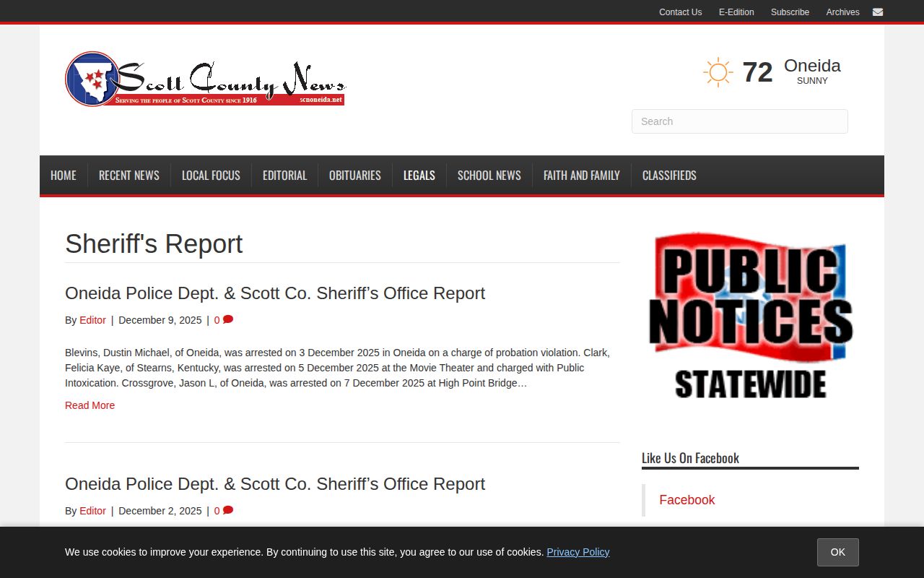Open the December 9 Sheriff's Office Report headline
924x578 pixels.
275,293
